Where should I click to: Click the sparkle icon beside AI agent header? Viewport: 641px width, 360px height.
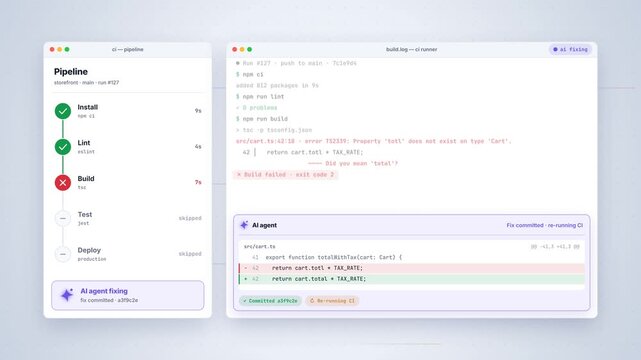tap(244, 225)
